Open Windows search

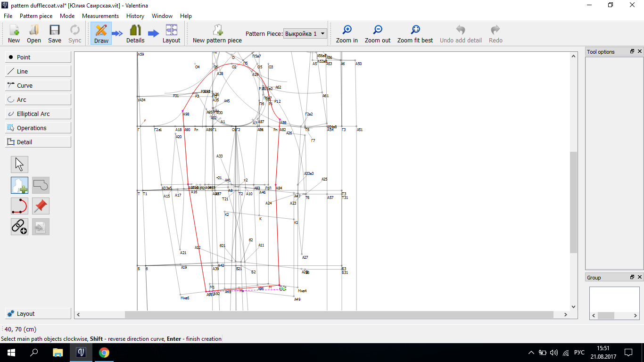coord(34,353)
